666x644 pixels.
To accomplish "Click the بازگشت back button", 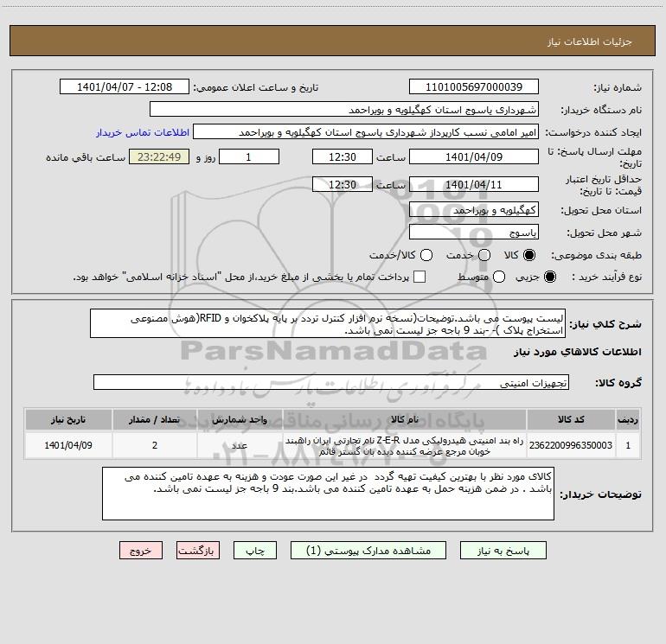I will pyautogui.click(x=198, y=551).
